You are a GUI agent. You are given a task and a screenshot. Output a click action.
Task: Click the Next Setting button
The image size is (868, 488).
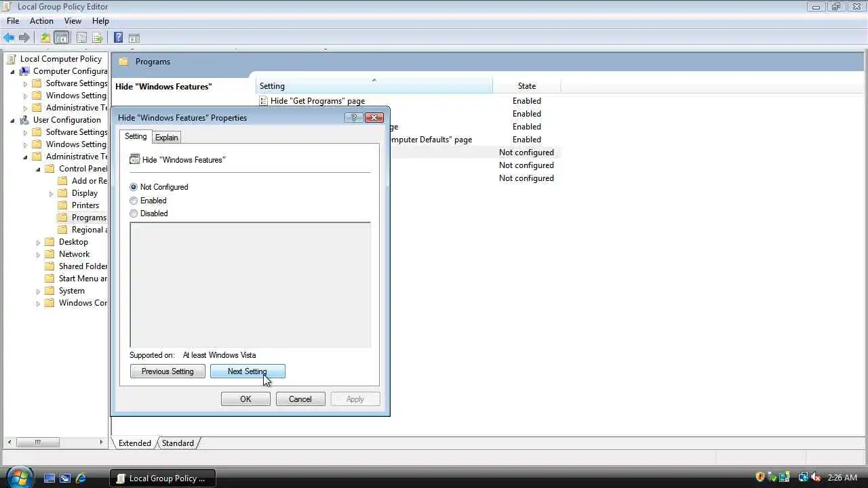point(248,371)
